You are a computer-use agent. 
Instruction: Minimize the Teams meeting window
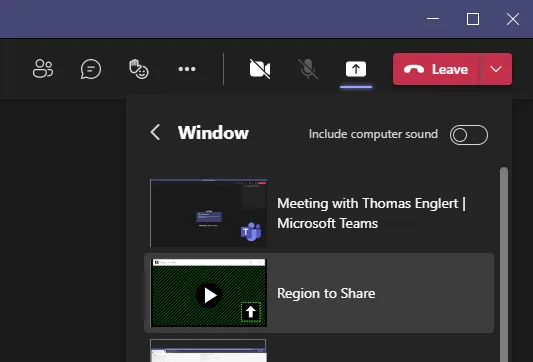point(433,19)
